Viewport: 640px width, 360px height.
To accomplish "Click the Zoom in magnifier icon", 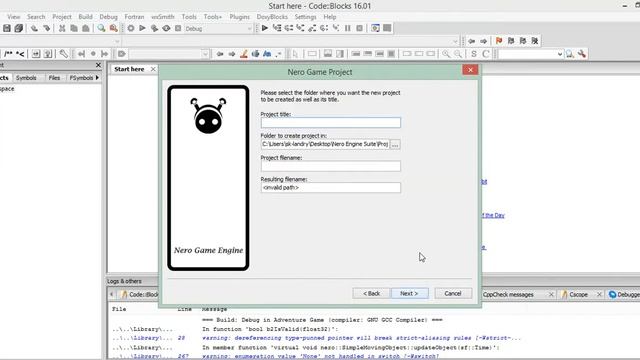I will pyautogui.click(x=446, y=54).
